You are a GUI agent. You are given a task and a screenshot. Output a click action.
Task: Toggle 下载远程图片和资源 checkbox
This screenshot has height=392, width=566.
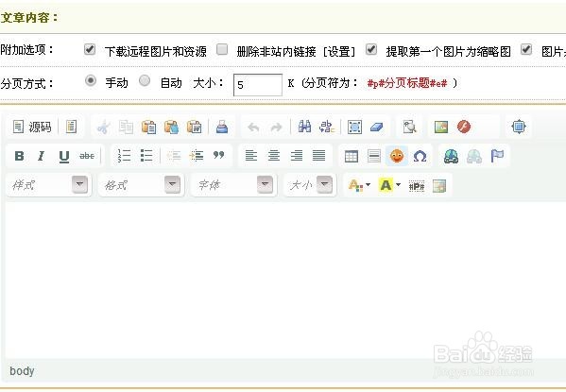pyautogui.click(x=90, y=49)
